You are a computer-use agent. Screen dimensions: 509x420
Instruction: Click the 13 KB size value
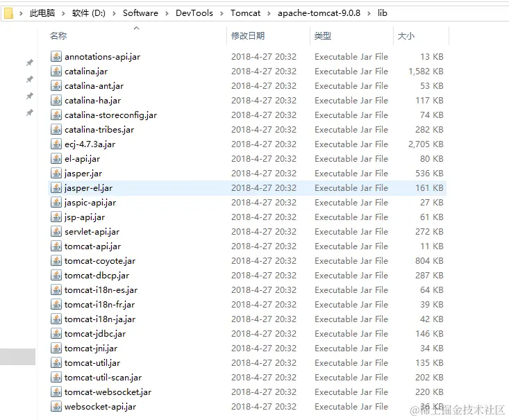click(432, 56)
